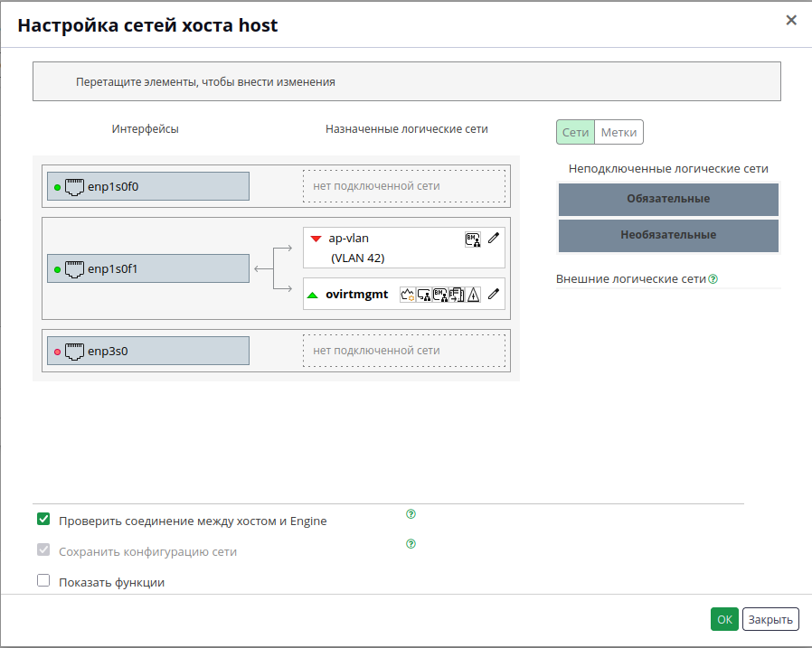Click the 'Проверить соединение между хостом и Engine' label
Image resolution: width=812 pixels, height=648 pixels.
193,521
